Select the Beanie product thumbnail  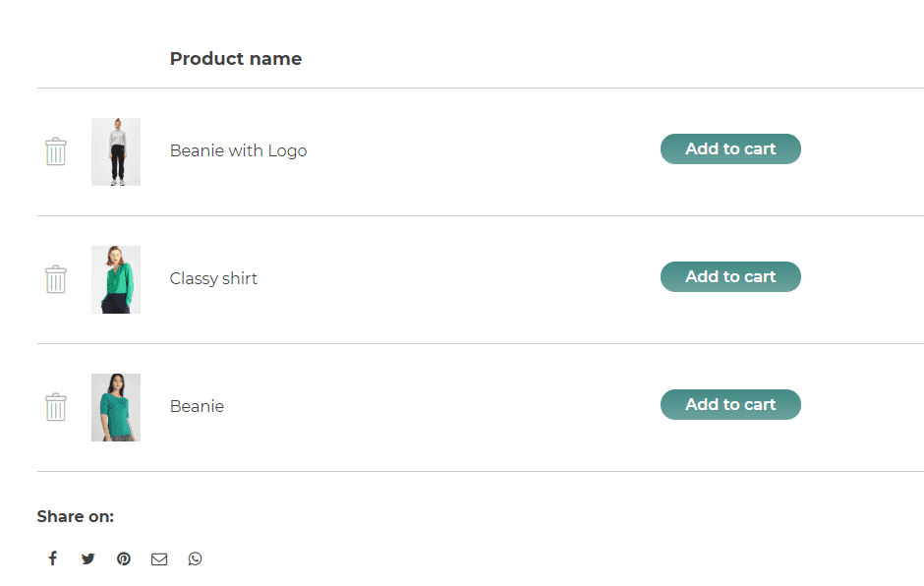click(116, 407)
